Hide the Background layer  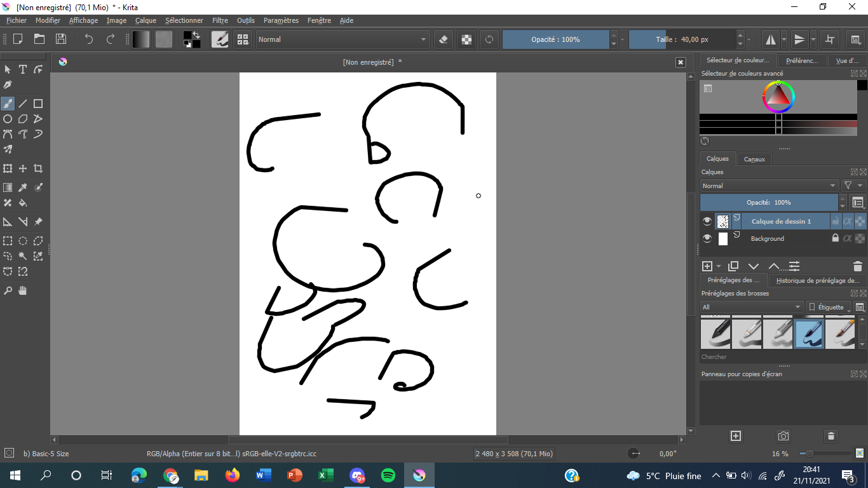tap(707, 238)
